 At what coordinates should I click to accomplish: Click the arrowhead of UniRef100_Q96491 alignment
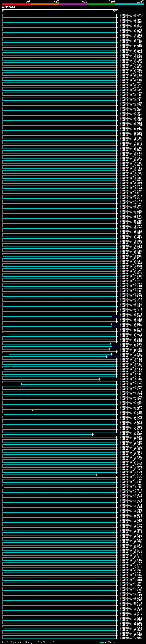coord(111,347)
